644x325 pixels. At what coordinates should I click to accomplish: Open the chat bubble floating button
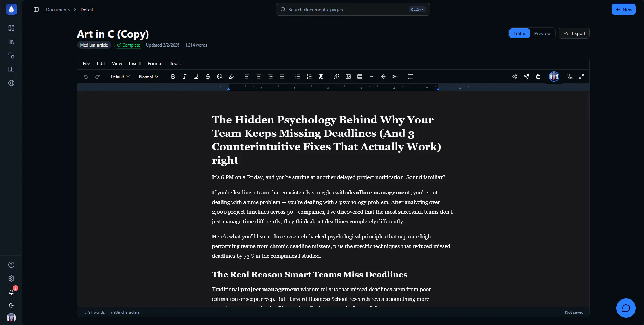[626, 308]
